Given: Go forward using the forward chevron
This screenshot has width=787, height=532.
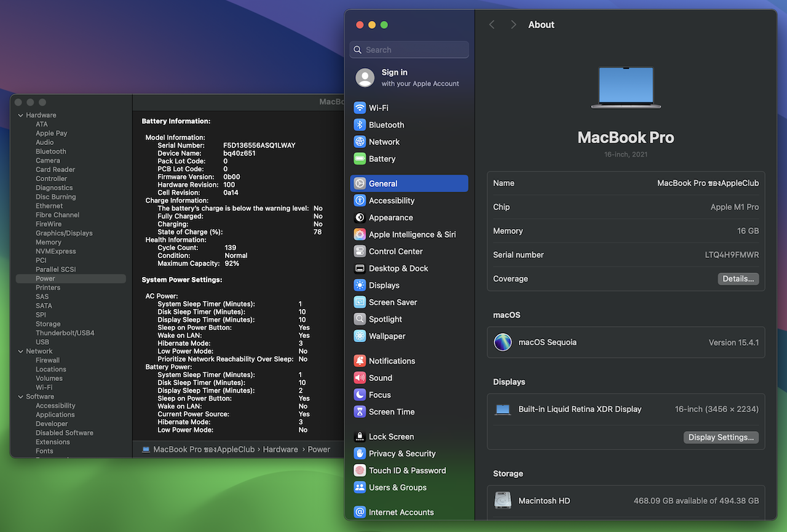Looking at the screenshot, I should coord(513,25).
